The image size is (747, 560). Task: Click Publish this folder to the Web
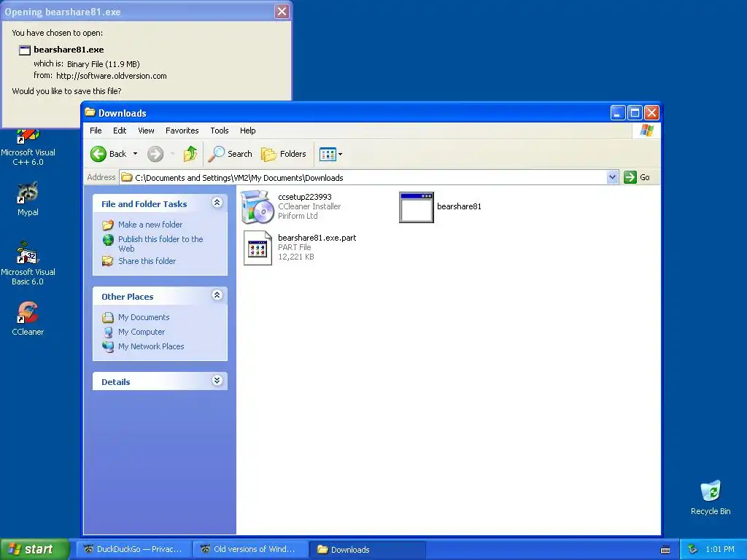pos(160,244)
